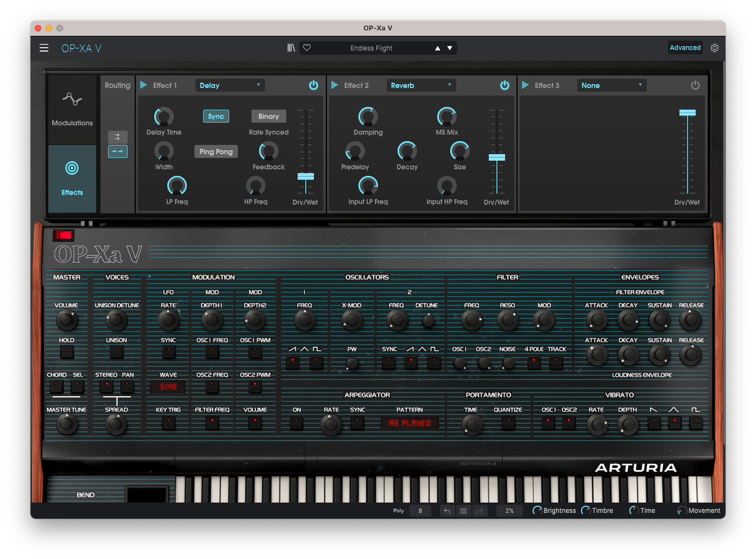This screenshot has height=559, width=756.
Task: Turn off Effect 1 power button
Action: [313, 85]
